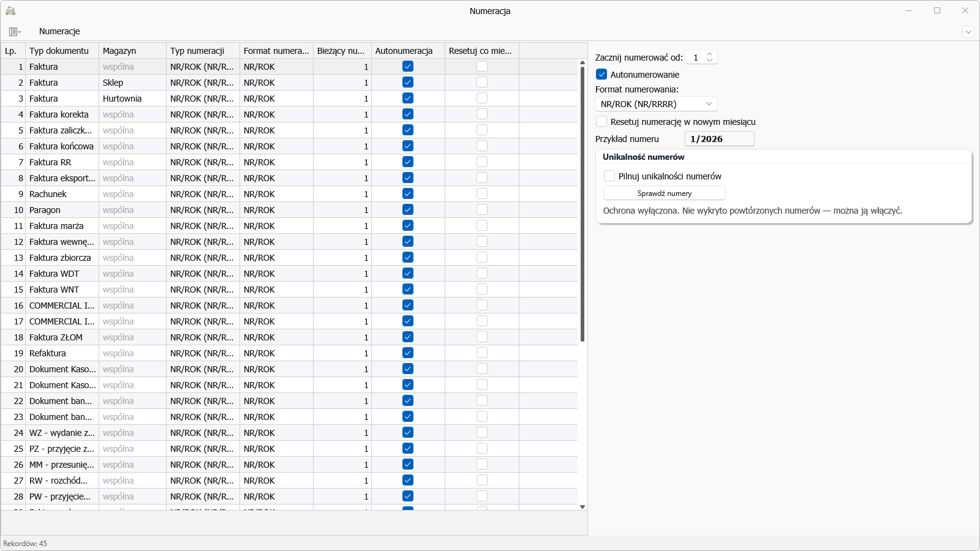Open the list view menu icon beside Numeracje
980x551 pixels.
coord(15,31)
